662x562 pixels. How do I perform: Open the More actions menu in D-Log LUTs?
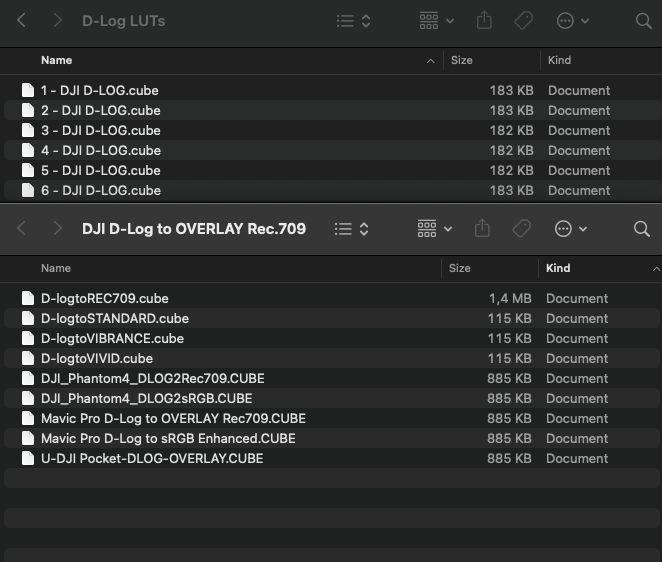572,21
